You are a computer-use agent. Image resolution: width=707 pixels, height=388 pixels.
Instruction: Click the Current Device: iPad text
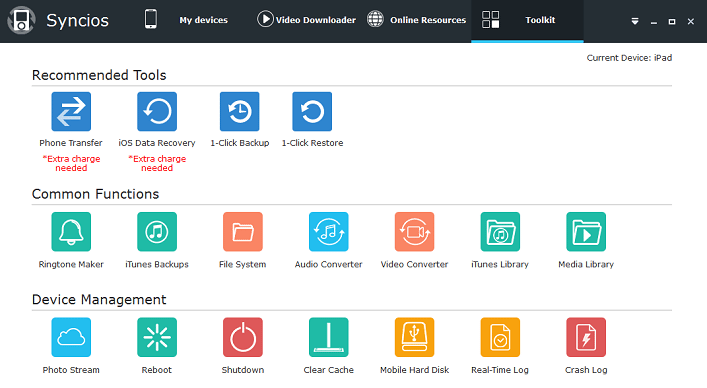(629, 58)
